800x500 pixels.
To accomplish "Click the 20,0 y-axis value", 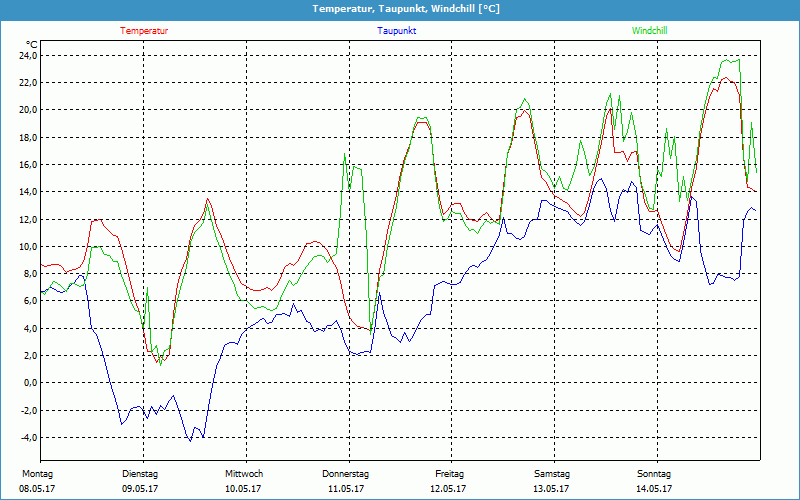I will (x=29, y=110).
